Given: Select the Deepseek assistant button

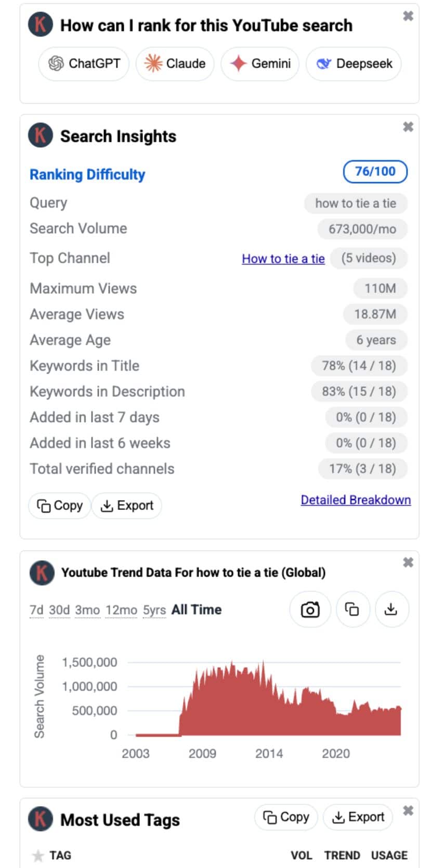Looking at the screenshot, I should (354, 63).
